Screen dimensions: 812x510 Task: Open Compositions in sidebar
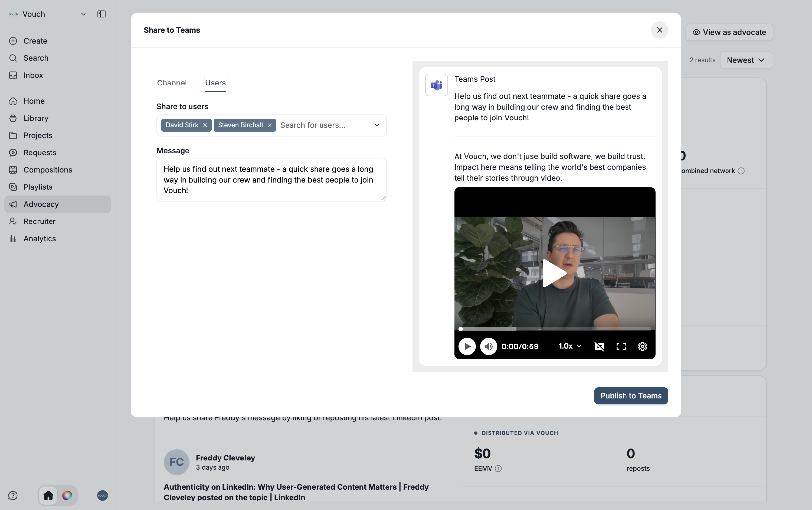[x=58, y=170]
